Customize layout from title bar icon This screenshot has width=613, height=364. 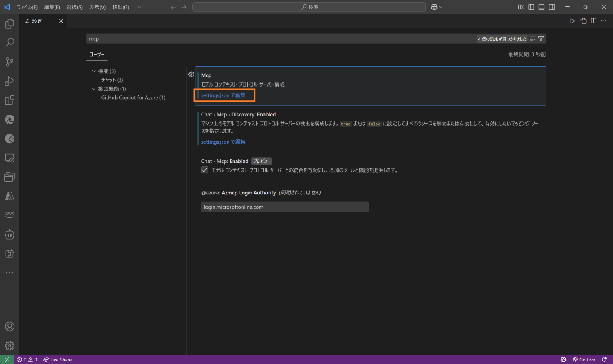coord(521,7)
